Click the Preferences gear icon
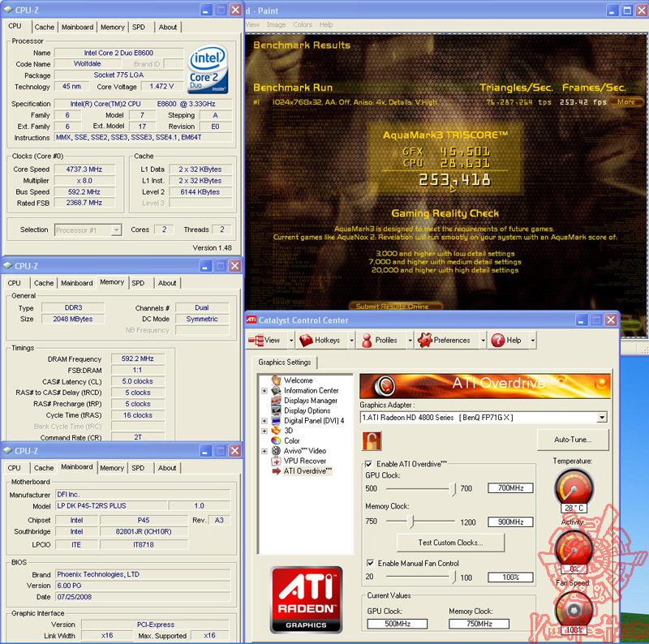The width and height of the screenshot is (649, 644). pos(424,340)
